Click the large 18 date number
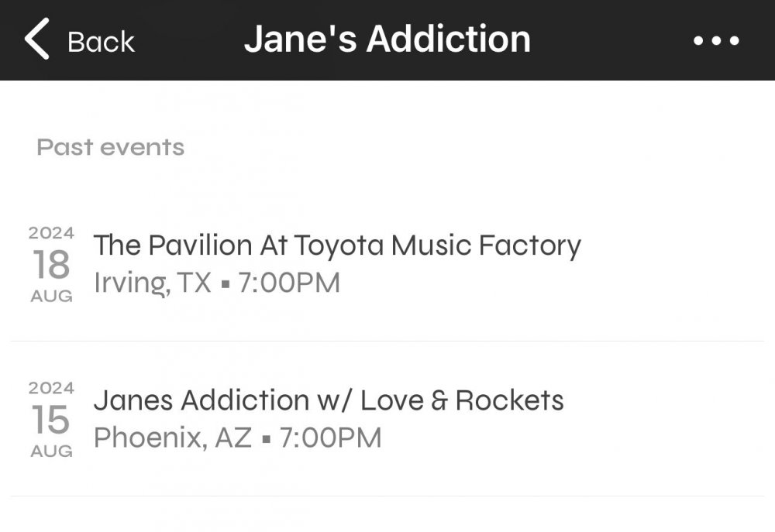 coord(51,265)
